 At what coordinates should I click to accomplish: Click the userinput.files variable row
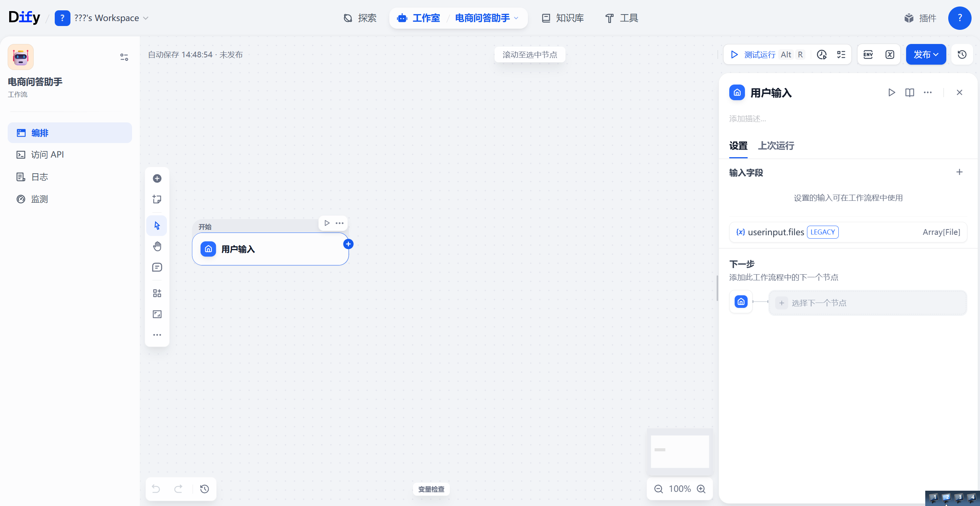pyautogui.click(x=848, y=232)
